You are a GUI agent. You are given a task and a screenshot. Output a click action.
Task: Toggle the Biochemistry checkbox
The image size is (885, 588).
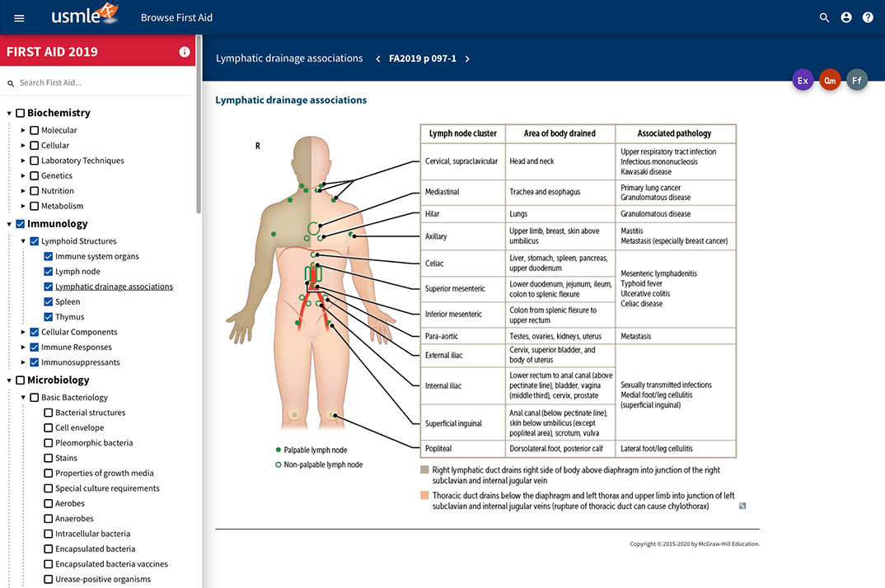coord(21,113)
